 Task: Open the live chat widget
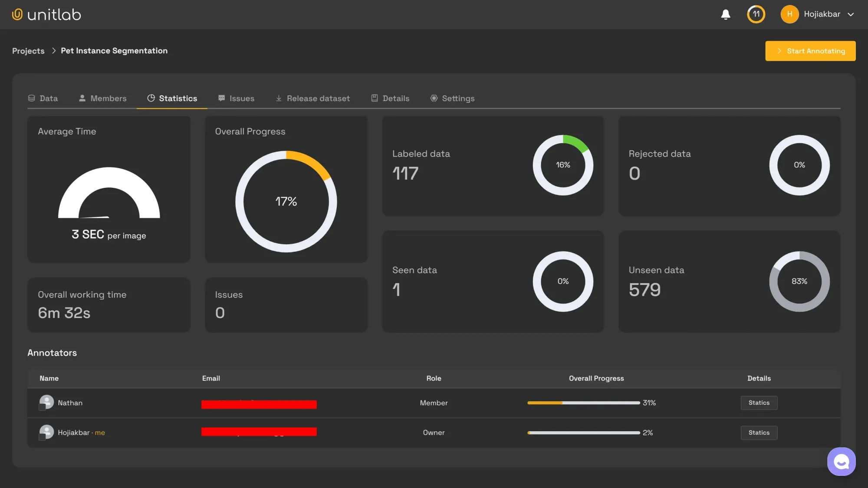[841, 461]
